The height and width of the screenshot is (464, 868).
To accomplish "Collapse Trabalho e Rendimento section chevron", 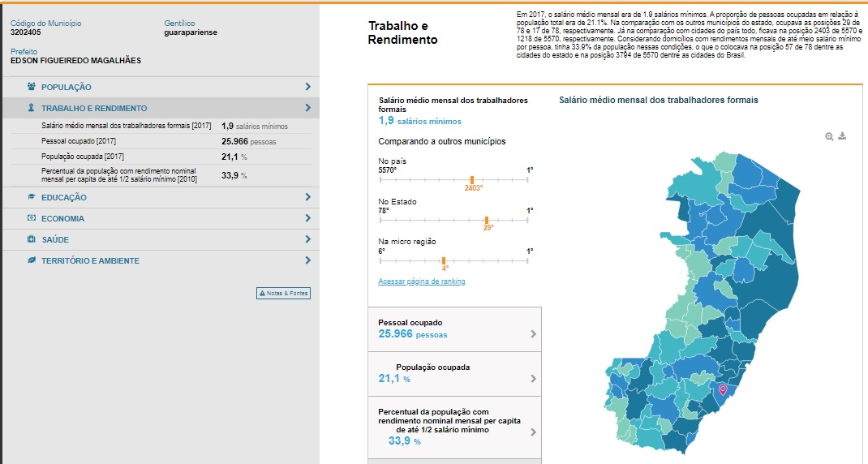I will click(x=307, y=107).
